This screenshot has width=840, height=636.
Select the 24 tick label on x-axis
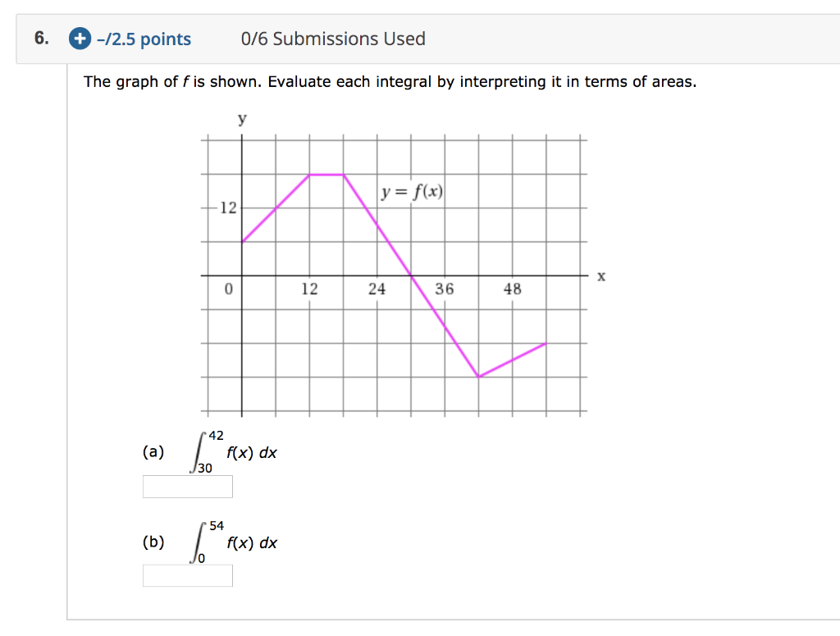point(377,289)
